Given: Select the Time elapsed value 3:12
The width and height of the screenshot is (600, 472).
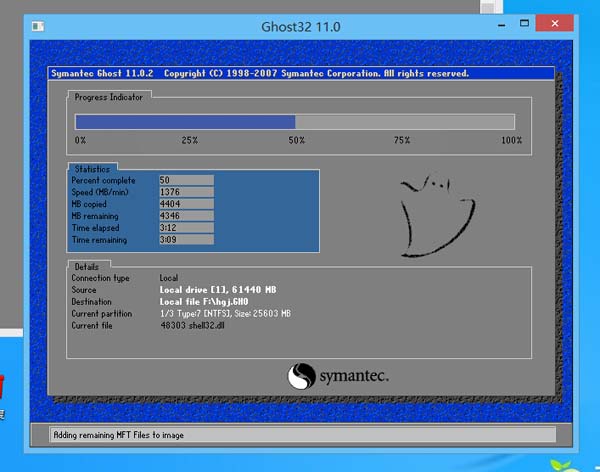Looking at the screenshot, I should point(186,227).
